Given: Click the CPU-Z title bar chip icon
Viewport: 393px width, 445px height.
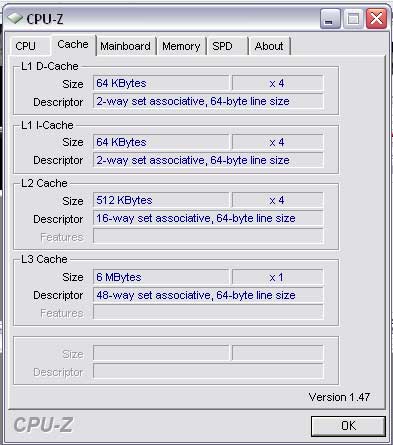Looking at the screenshot, I should [x=15, y=18].
